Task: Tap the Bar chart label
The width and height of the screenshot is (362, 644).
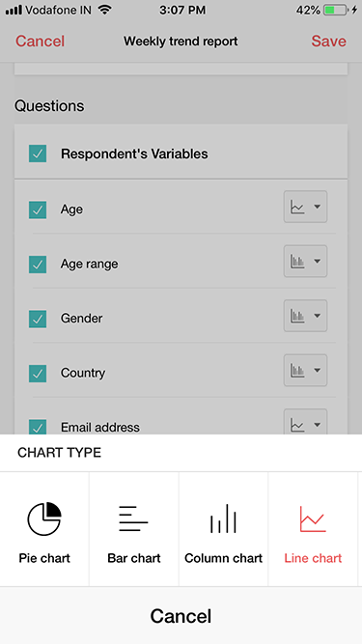Action: coord(134,558)
